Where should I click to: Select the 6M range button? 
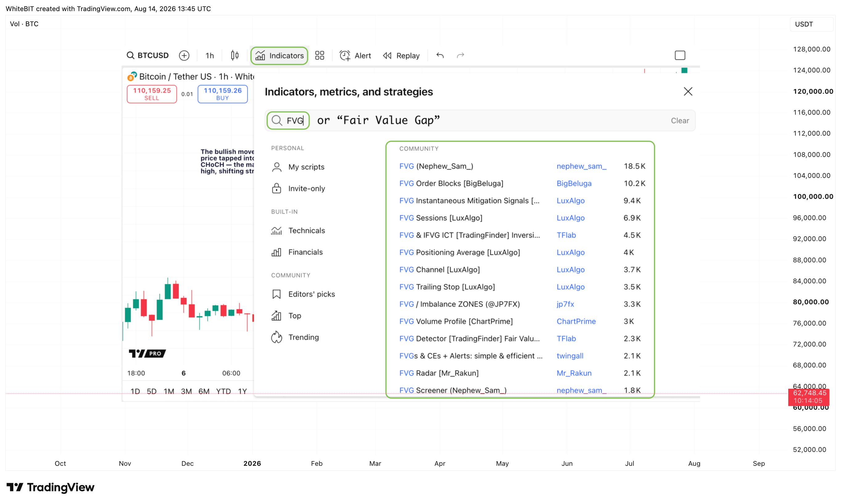[204, 391]
